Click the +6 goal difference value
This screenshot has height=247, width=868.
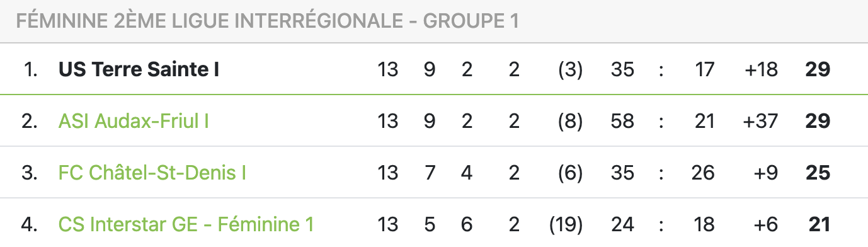pyautogui.click(x=766, y=224)
